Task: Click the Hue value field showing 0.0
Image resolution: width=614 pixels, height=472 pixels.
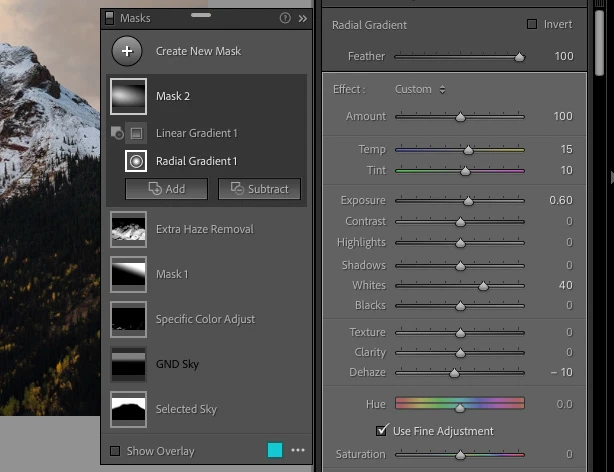Action: coord(565,404)
